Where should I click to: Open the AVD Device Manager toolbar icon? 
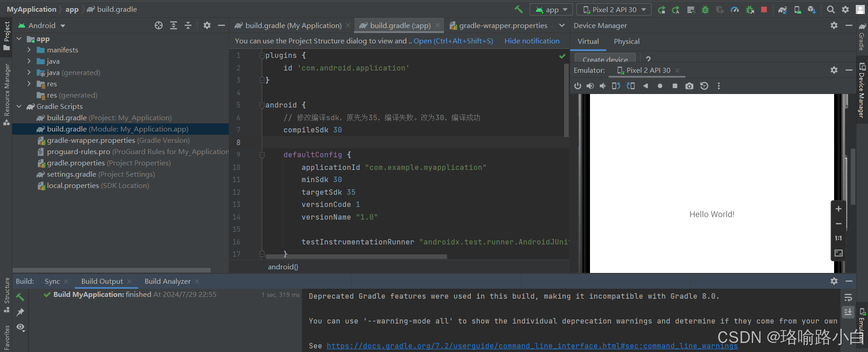point(797,9)
